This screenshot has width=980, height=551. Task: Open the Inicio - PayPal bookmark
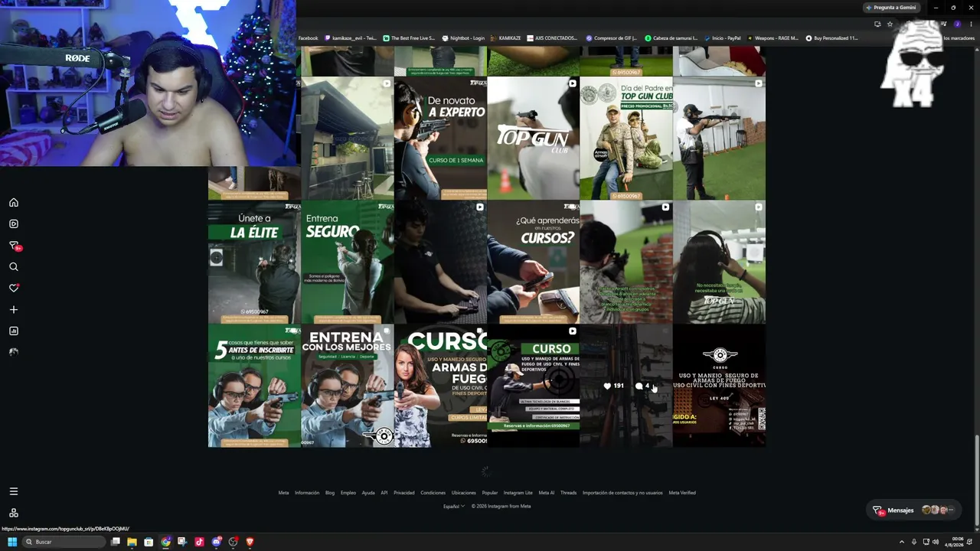coord(722,38)
